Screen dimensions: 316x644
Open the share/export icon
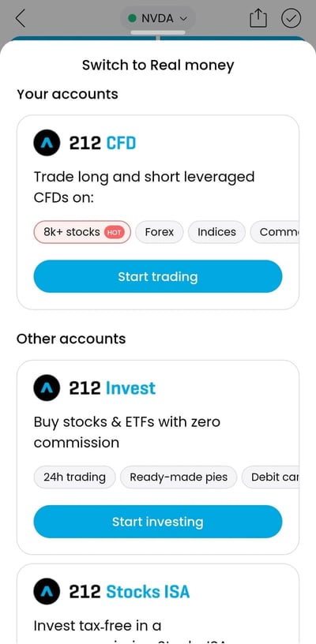click(258, 18)
